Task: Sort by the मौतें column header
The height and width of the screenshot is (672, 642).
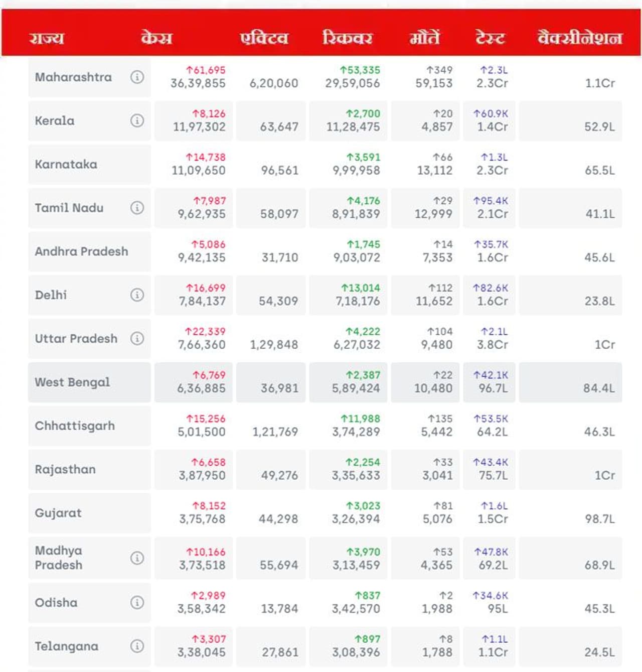Action: 425,38
